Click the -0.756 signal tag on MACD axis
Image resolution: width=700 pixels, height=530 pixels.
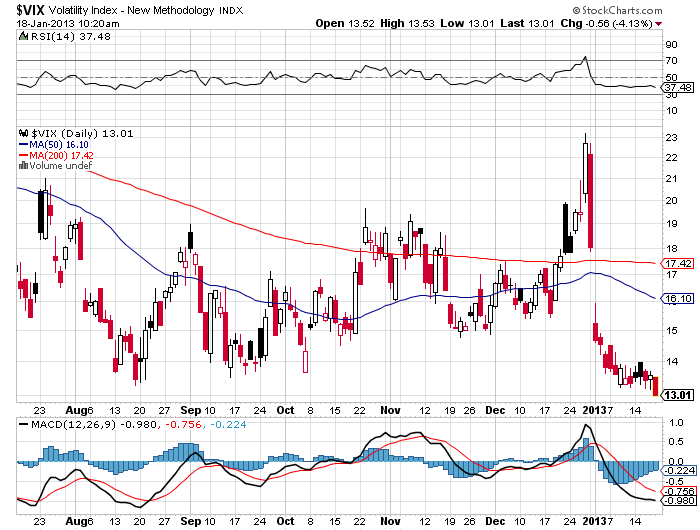(x=679, y=491)
